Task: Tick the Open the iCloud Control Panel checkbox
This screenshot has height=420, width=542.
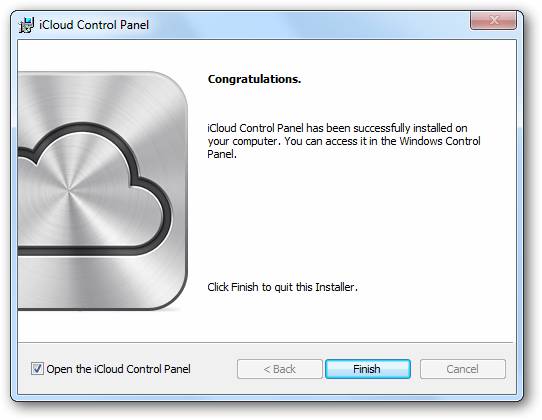Action: click(x=37, y=368)
